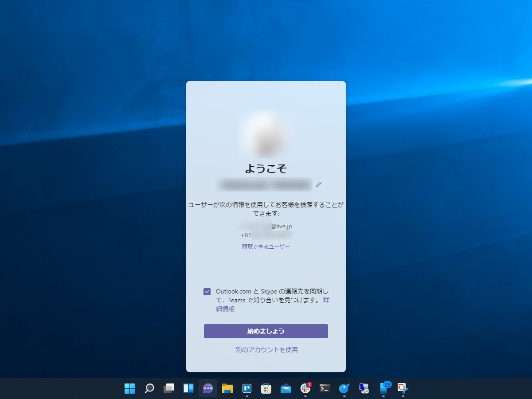Open Slack showing one notification
Screen dimensions: 532x399
click(x=304, y=388)
